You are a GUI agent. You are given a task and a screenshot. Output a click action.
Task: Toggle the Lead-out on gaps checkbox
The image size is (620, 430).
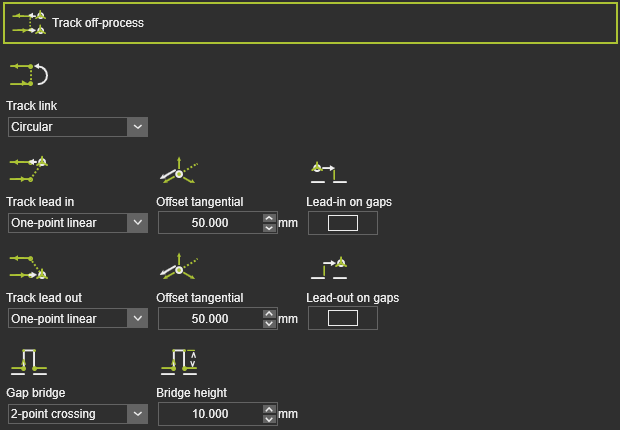342,319
